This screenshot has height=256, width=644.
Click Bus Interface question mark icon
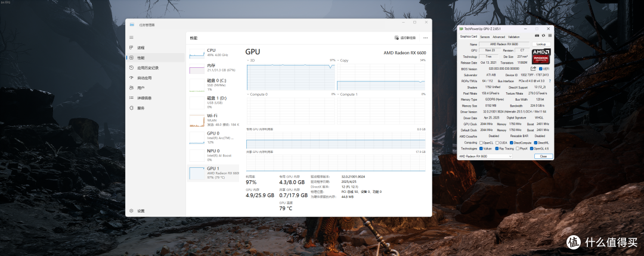550,81
